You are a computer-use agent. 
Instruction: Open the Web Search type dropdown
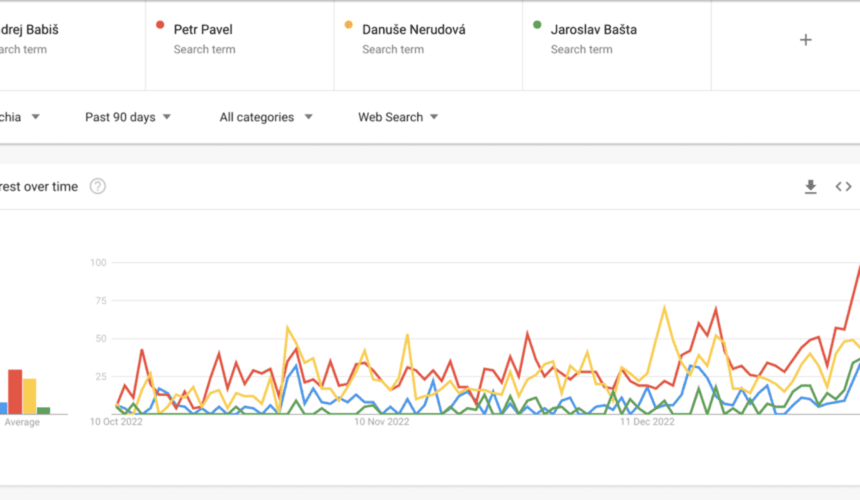point(398,117)
